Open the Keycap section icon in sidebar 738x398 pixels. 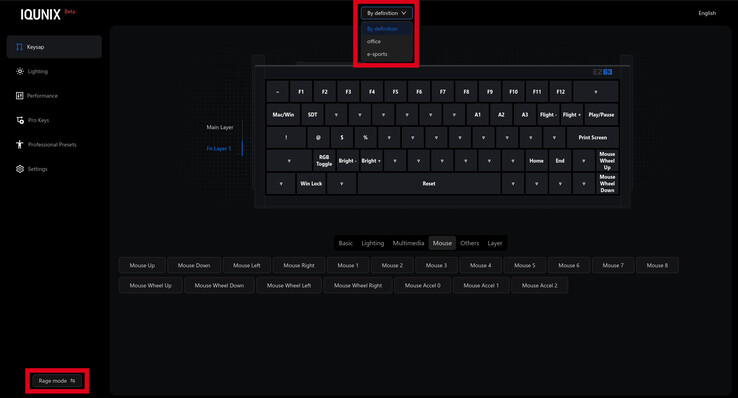coord(19,47)
